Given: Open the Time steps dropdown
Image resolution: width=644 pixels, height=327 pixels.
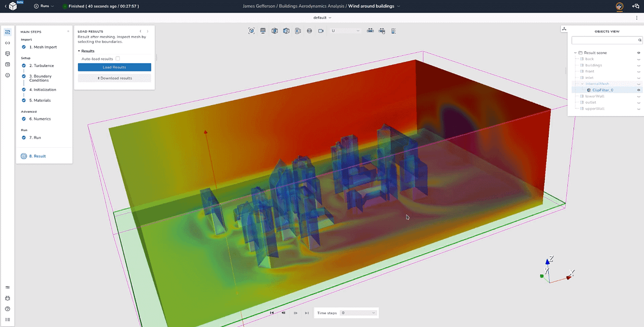Looking at the screenshot, I should pyautogui.click(x=358, y=313).
